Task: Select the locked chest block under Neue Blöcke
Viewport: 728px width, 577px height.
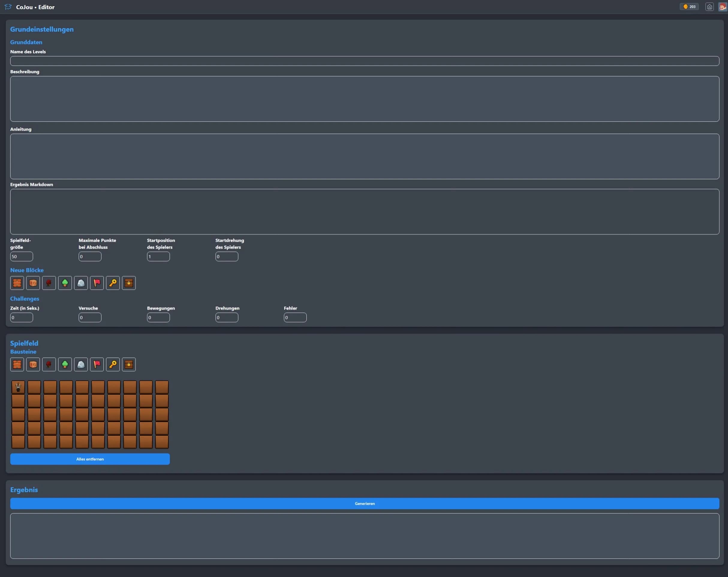Action: [129, 283]
